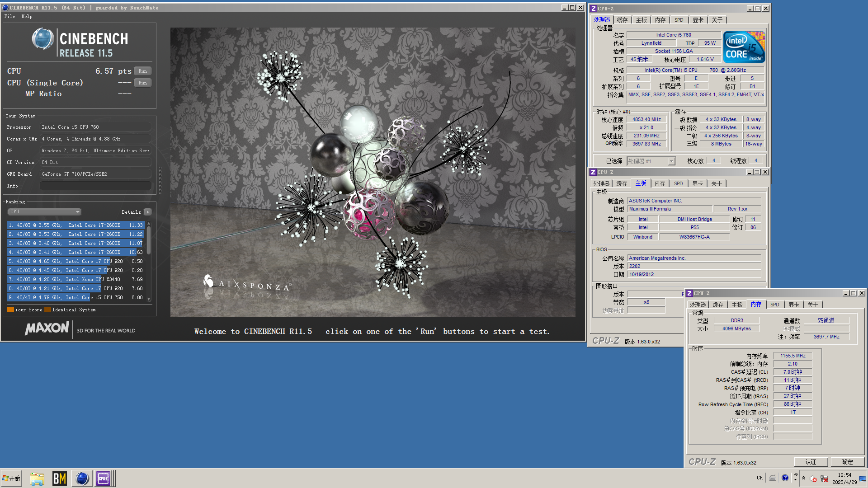The width and height of the screenshot is (868, 488).
Task: Open 缓存 tab in memory CPU-Z window
Action: 718,305
